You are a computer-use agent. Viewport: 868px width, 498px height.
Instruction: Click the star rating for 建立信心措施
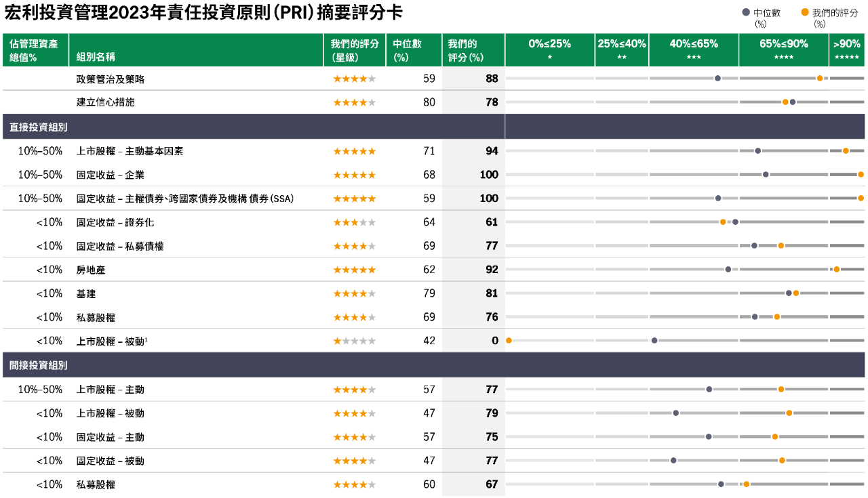(x=354, y=102)
